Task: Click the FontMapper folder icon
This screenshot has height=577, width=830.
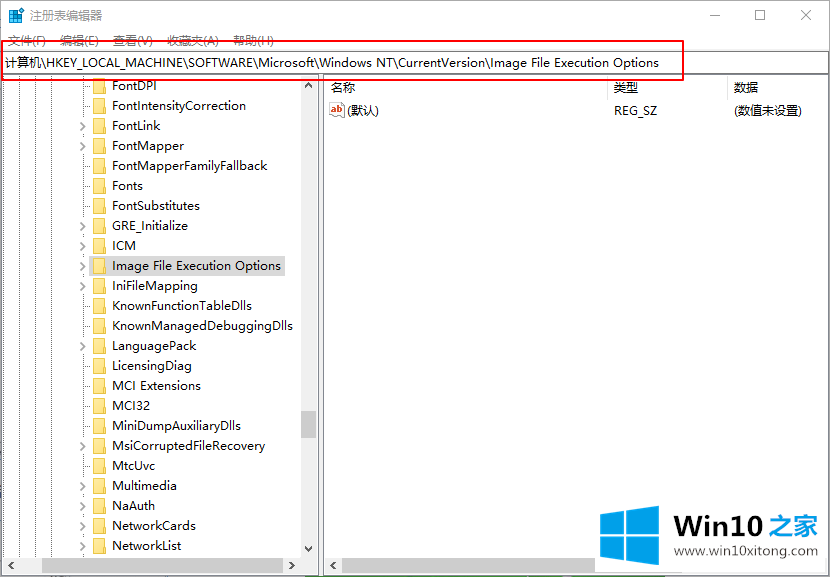Action: pyautogui.click(x=99, y=146)
